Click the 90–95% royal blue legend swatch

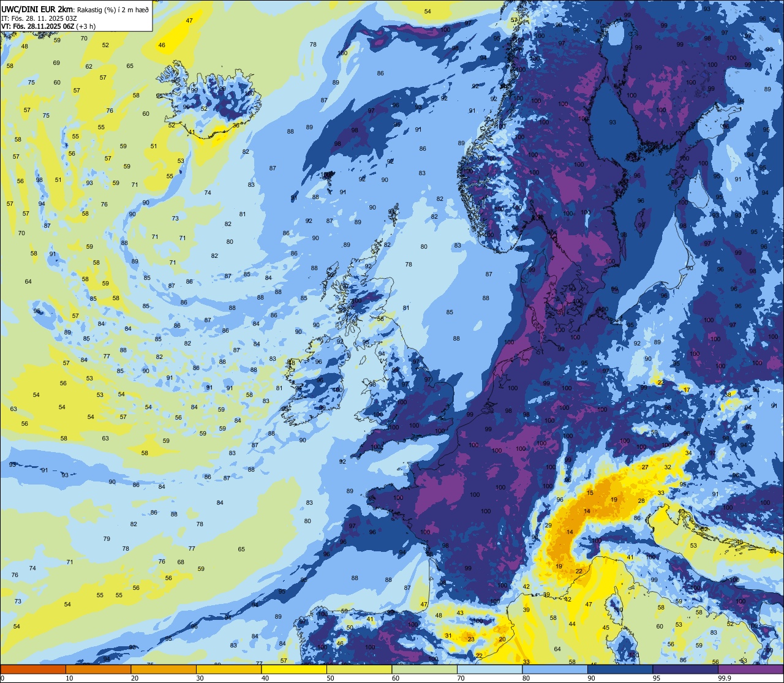pyautogui.click(x=620, y=669)
